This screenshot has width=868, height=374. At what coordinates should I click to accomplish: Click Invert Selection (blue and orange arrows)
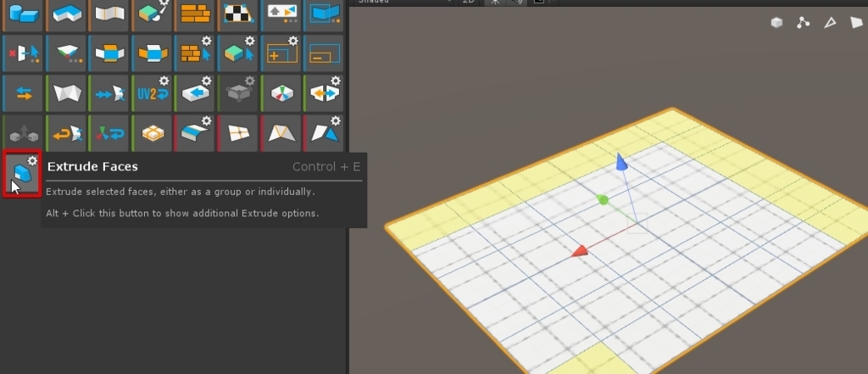coord(23,93)
